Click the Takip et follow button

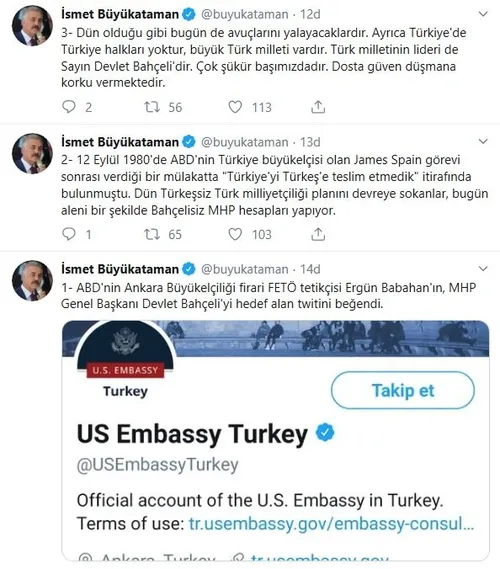click(x=403, y=390)
